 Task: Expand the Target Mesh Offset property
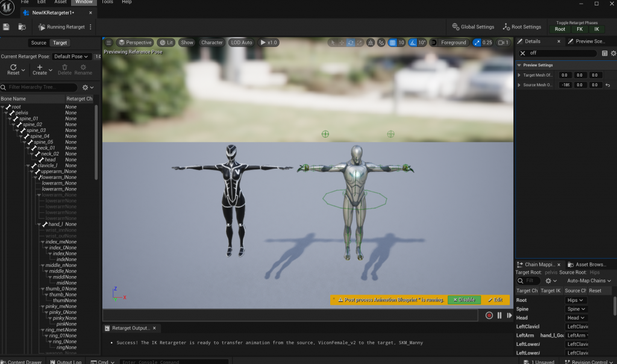[519, 75]
